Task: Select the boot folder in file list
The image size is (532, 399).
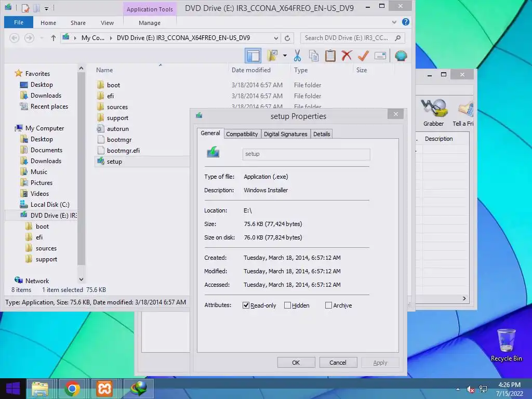Action: pyautogui.click(x=113, y=85)
